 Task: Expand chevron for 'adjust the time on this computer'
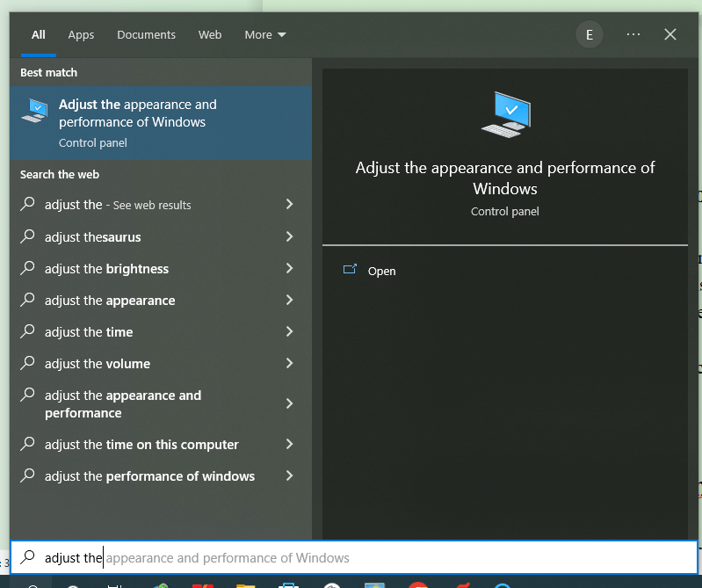pos(289,444)
